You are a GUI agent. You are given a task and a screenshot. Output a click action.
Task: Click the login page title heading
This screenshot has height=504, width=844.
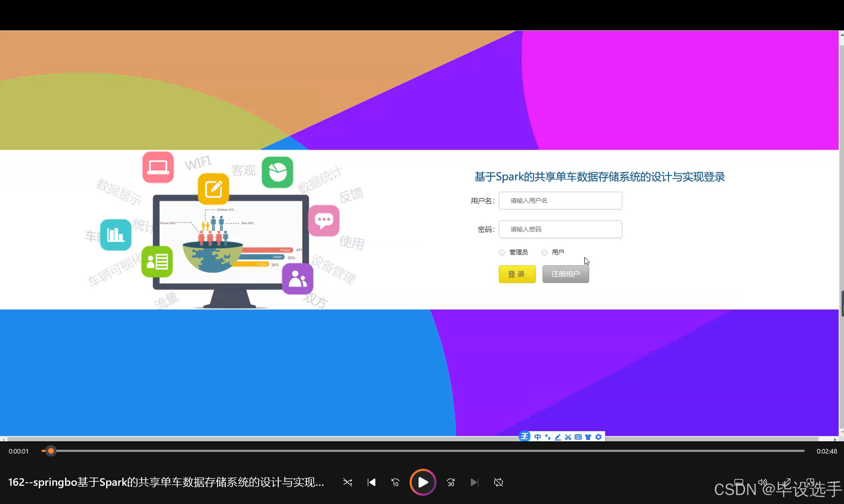600,177
